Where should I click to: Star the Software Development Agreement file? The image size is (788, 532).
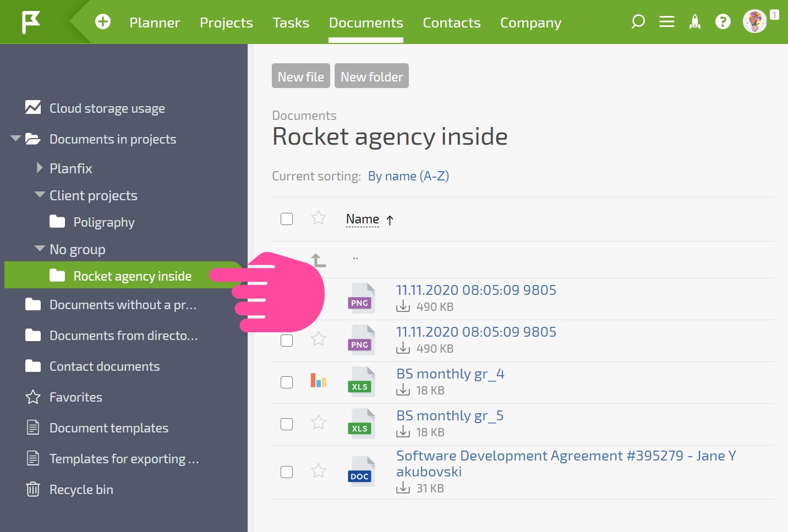coord(319,471)
